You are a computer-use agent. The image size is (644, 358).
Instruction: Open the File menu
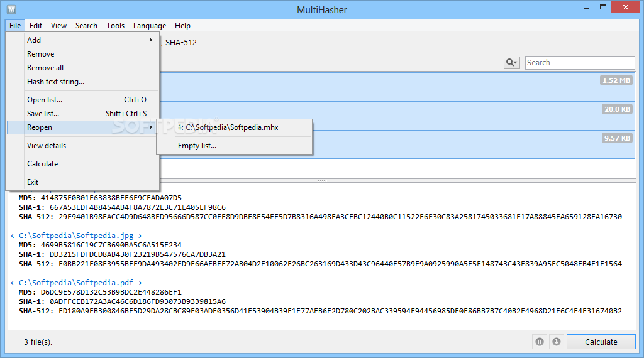pyautogui.click(x=15, y=25)
